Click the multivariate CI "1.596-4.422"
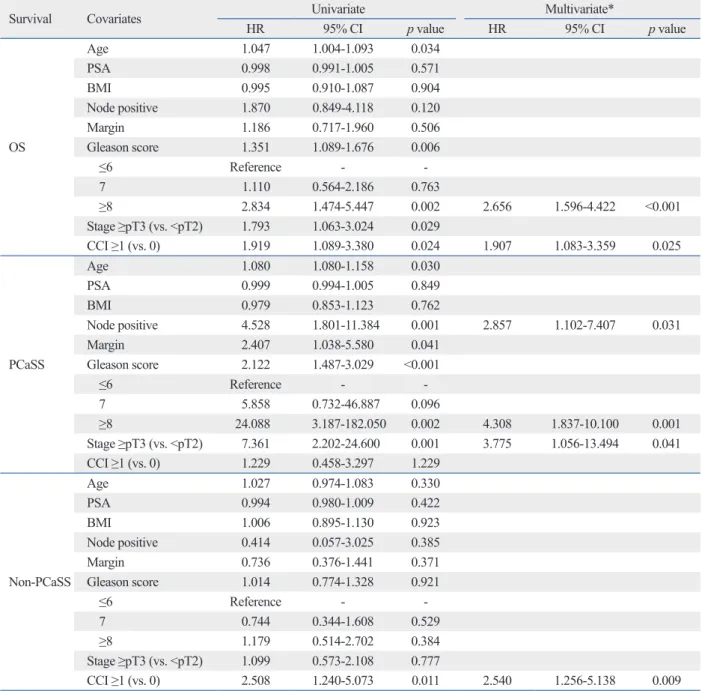702x691 pixels. tap(585, 206)
